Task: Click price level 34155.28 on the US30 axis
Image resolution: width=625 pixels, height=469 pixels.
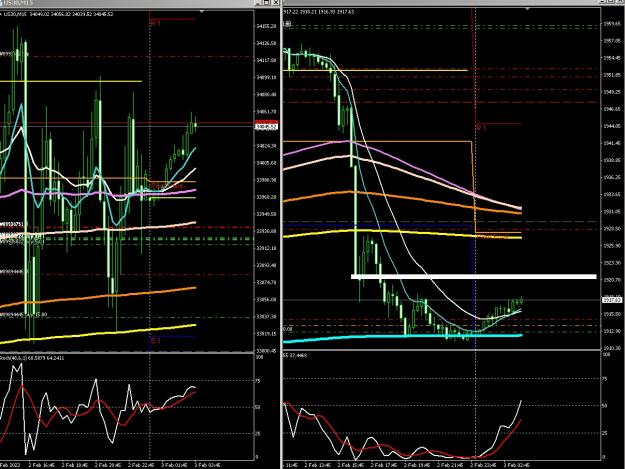Action: [x=266, y=26]
